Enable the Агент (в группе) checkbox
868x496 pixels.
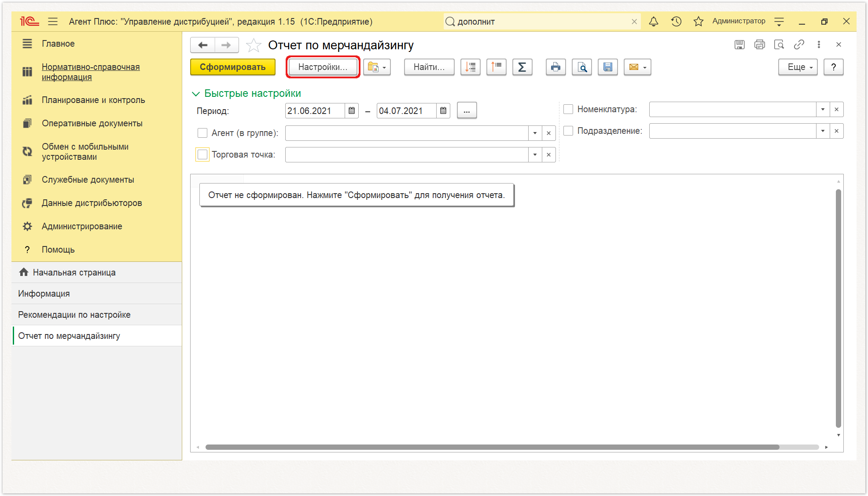[x=202, y=133]
